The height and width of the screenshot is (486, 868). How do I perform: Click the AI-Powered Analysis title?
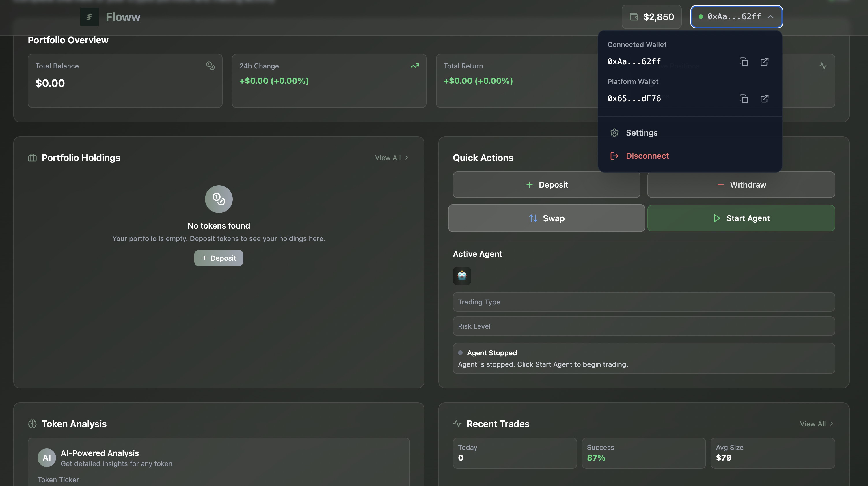(100, 453)
